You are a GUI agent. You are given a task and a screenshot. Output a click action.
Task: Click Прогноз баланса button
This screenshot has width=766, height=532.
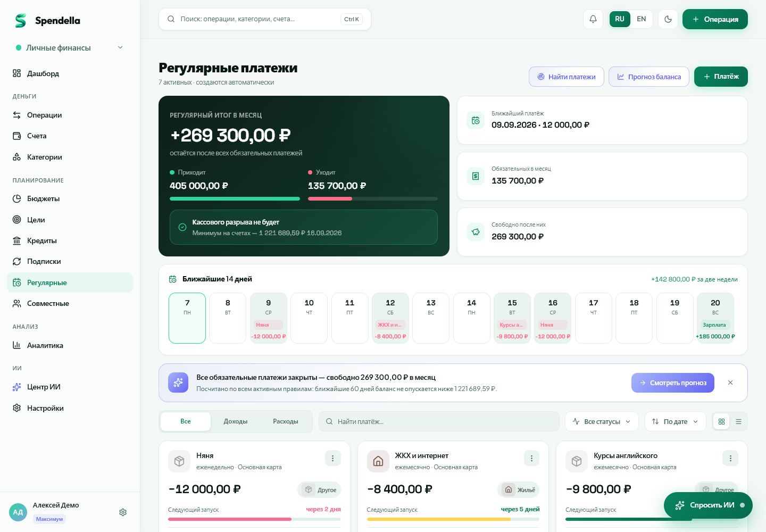tap(648, 77)
